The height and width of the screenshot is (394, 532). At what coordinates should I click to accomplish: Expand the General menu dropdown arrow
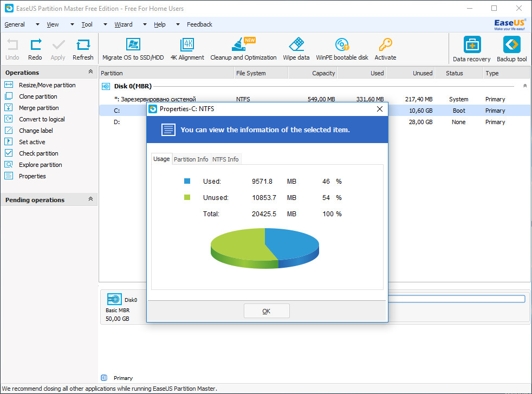click(x=38, y=24)
